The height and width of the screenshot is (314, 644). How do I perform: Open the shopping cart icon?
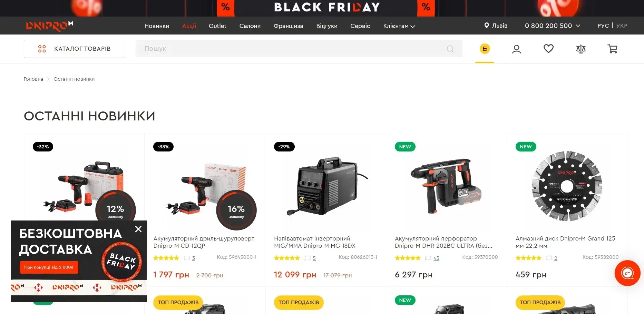[x=612, y=49]
